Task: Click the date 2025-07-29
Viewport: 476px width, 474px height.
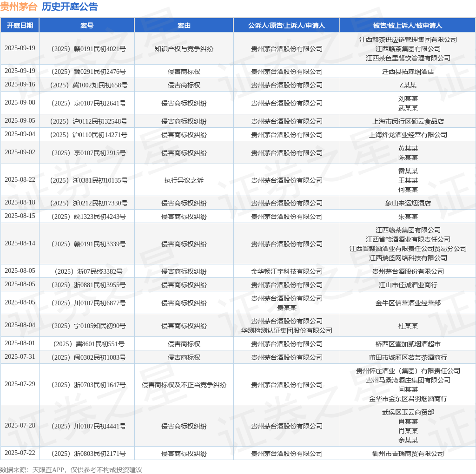Action: click(x=20, y=384)
